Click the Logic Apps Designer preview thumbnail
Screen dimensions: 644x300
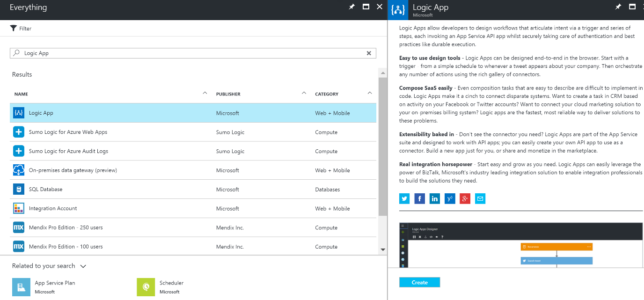521,244
